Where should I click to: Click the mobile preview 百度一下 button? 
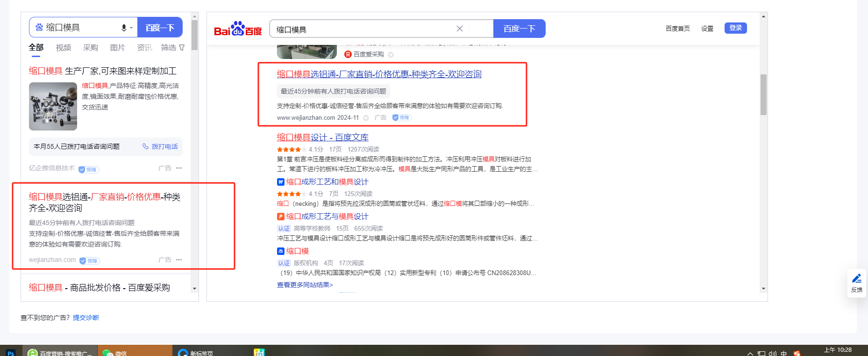160,28
